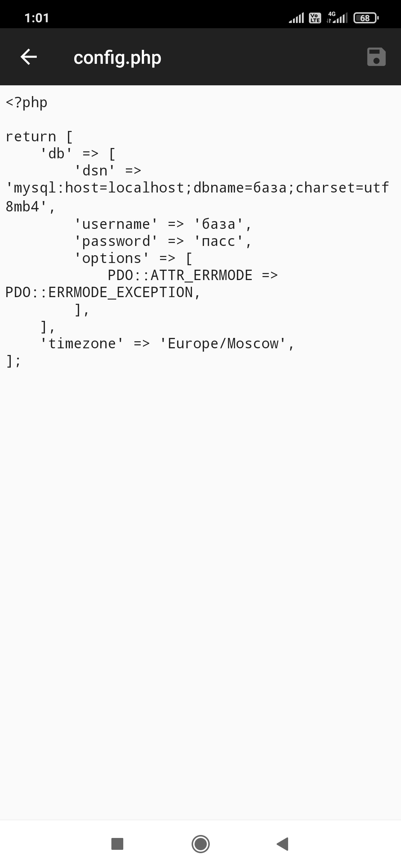Viewport: 401px width, 868px height.
Task: Tap the Android home circle button
Action: 200,844
